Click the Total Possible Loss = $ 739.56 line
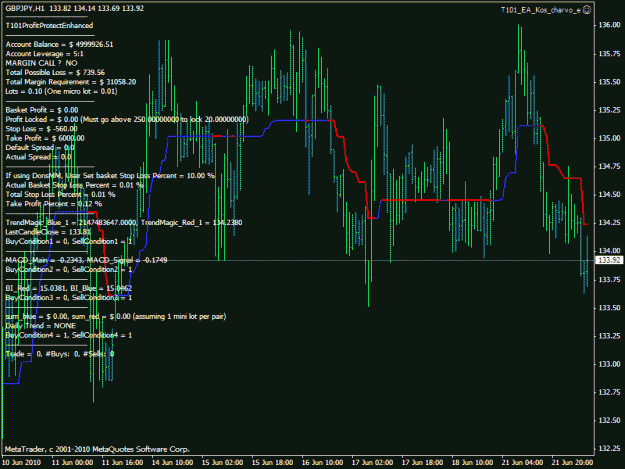Viewport: 625px width, 469px height. (55, 73)
